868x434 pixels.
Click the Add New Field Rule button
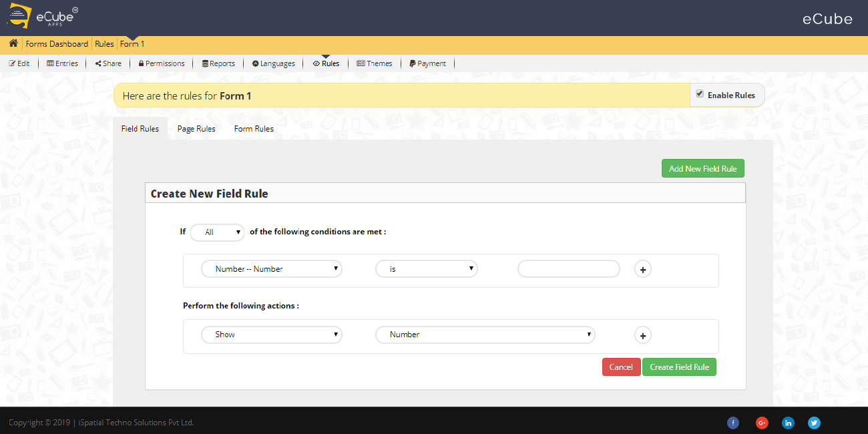(x=702, y=168)
